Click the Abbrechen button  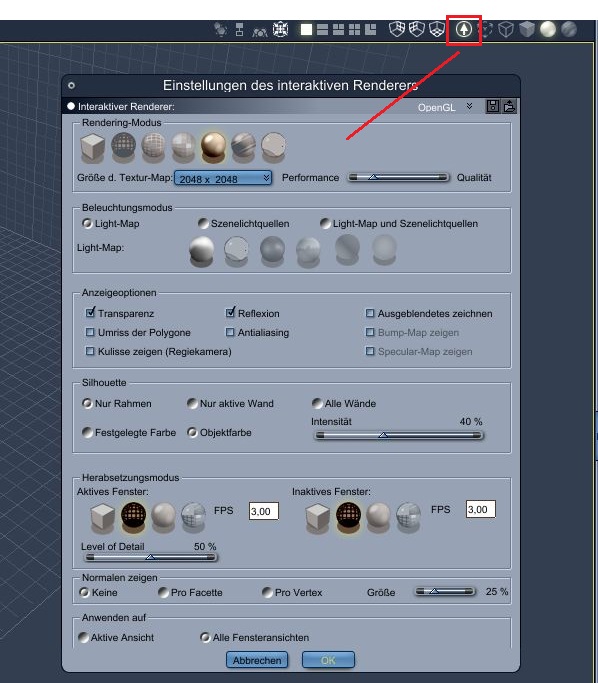coord(257,660)
